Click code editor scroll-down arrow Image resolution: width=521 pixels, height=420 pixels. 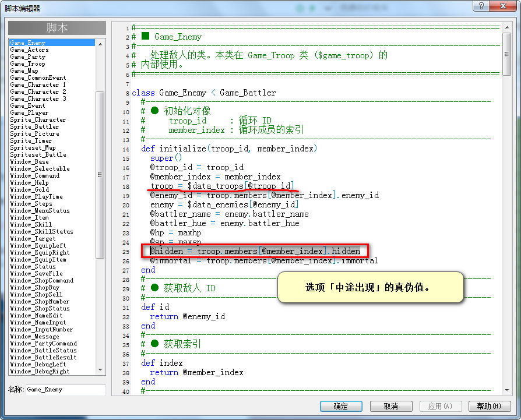(506, 390)
